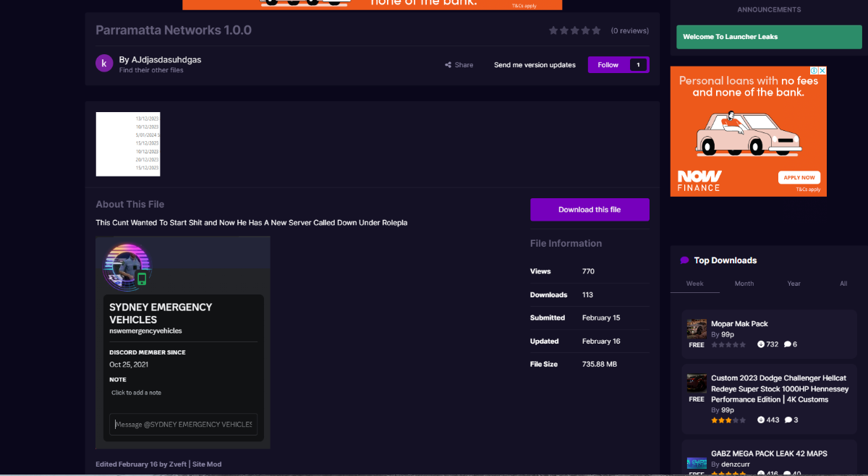Click the author avatar letter k
This screenshot has width=868, height=476.
[104, 64]
